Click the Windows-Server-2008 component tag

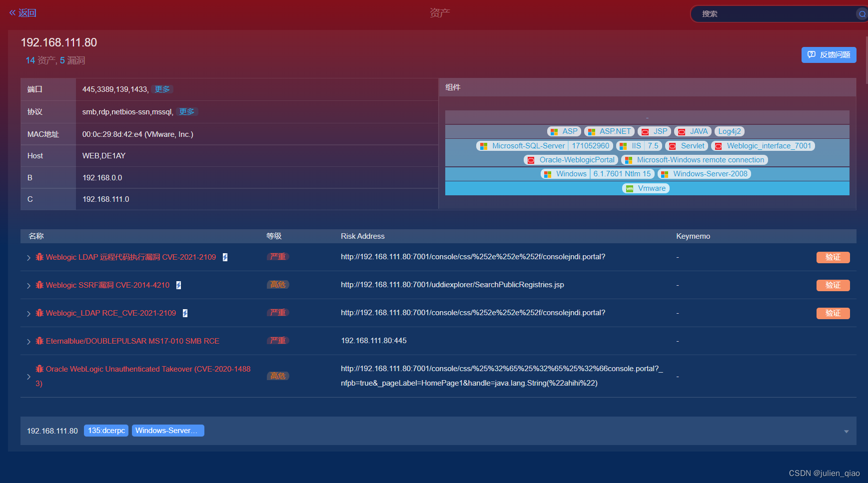[705, 174]
